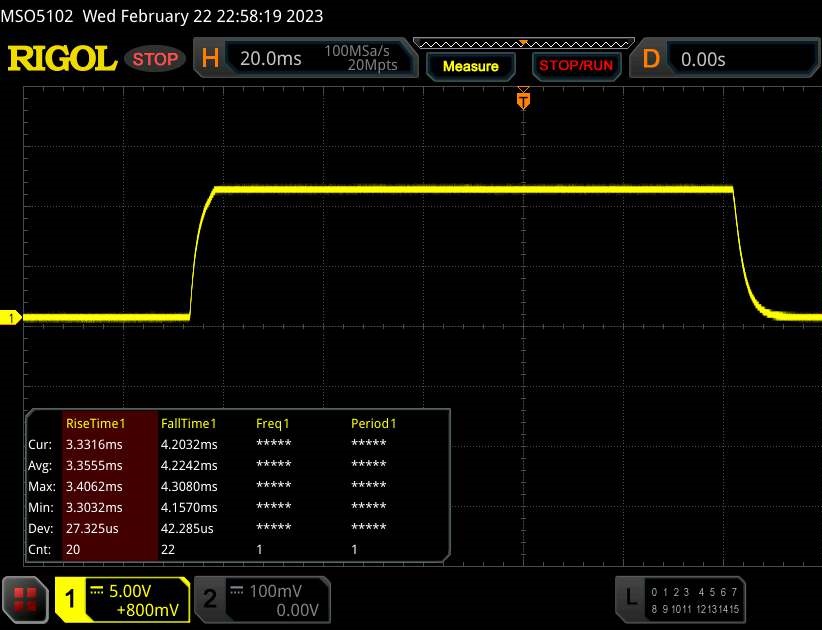Click the Min: row label

point(40,507)
